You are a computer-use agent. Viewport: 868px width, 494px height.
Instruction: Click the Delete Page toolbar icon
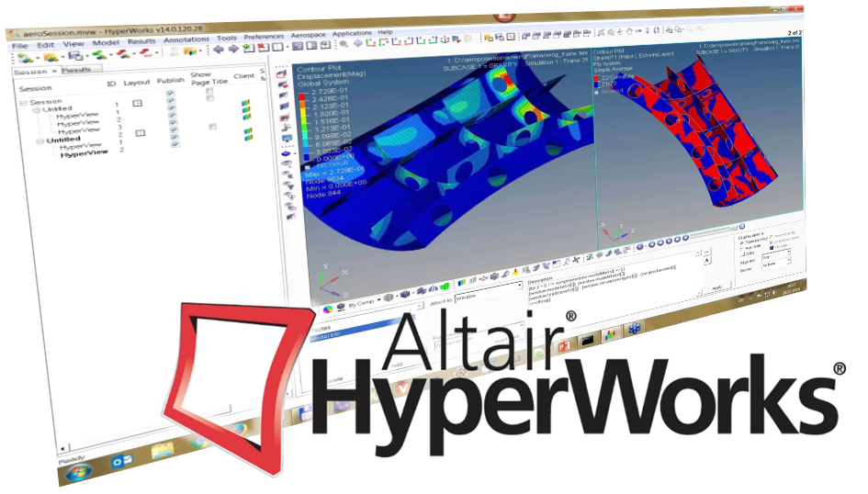[x=264, y=48]
